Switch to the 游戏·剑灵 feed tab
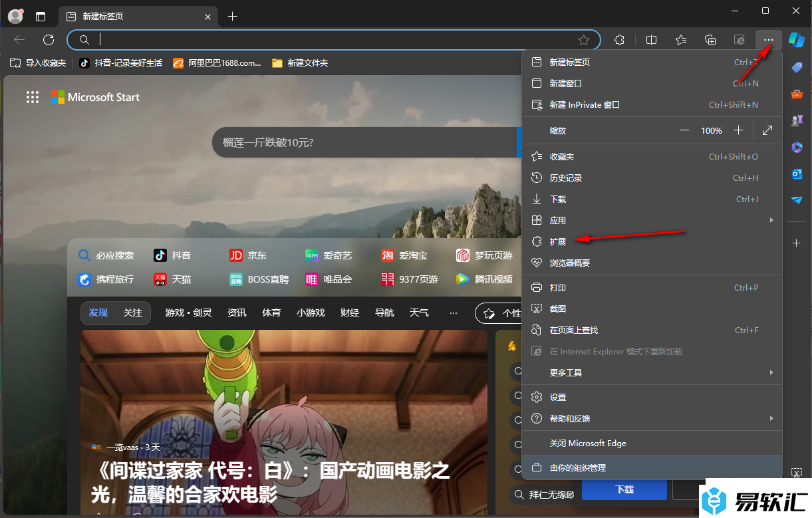The image size is (812, 518). click(189, 313)
